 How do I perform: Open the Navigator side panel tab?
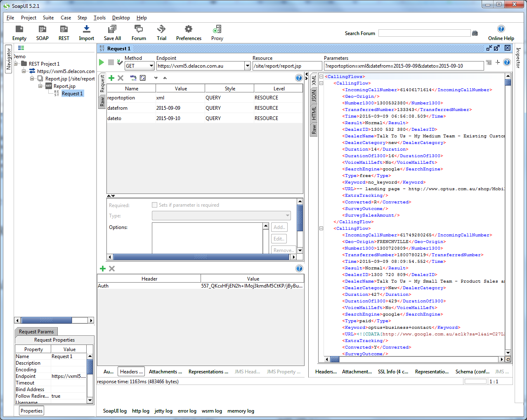pyautogui.click(x=9, y=59)
